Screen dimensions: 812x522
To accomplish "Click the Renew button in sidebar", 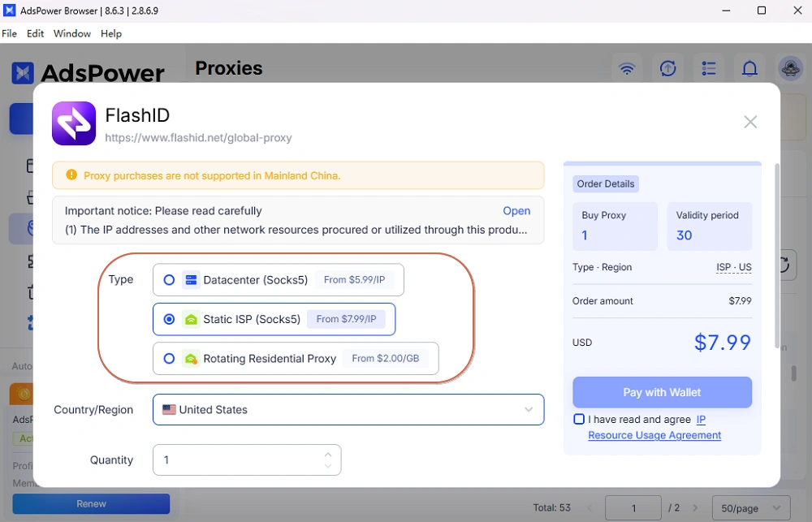I will coord(91,503).
